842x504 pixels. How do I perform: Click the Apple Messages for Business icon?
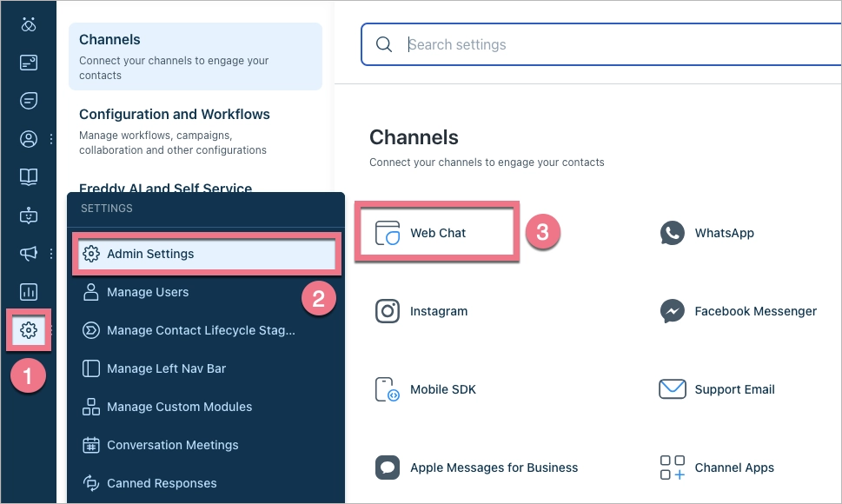388,468
